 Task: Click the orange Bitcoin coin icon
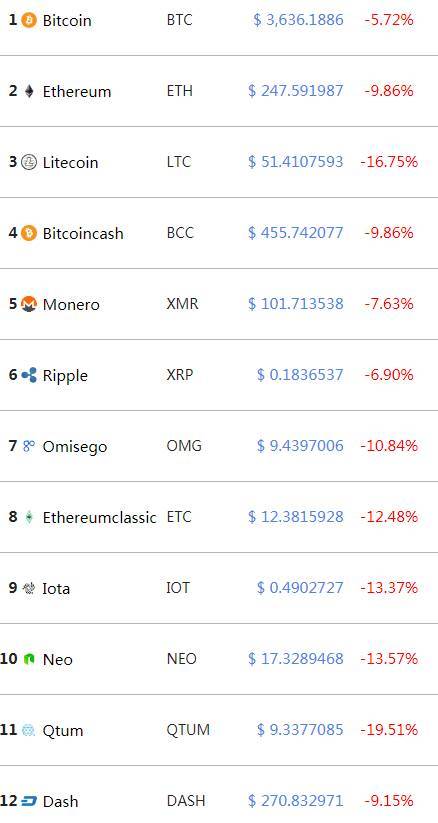tap(29, 20)
